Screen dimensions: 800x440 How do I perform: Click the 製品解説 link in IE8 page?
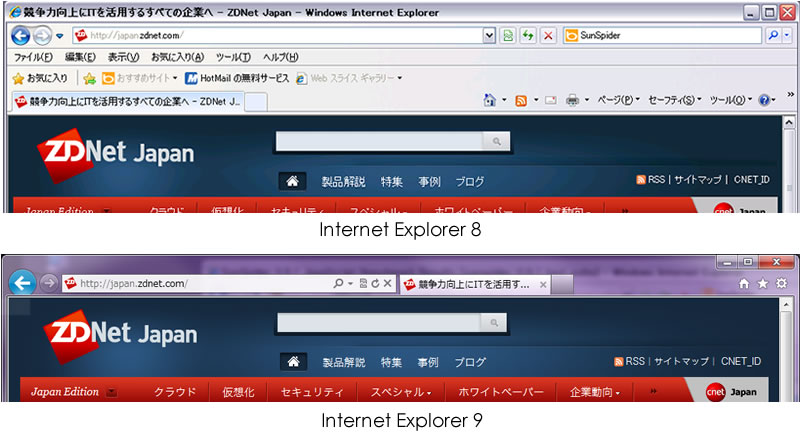point(343,181)
